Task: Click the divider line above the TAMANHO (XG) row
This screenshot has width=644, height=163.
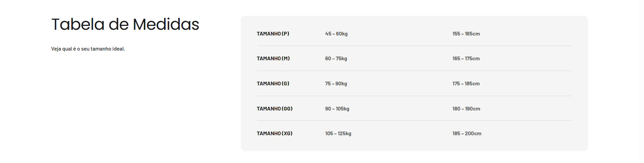Action: 414,121
